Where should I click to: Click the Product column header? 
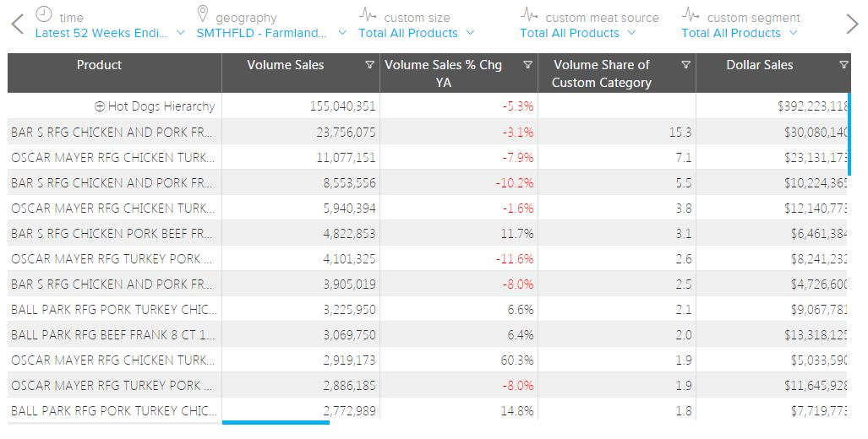point(99,65)
